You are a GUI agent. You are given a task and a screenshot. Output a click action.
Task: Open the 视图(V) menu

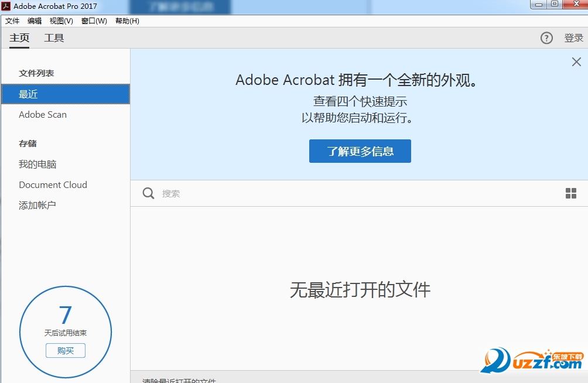pyautogui.click(x=61, y=21)
